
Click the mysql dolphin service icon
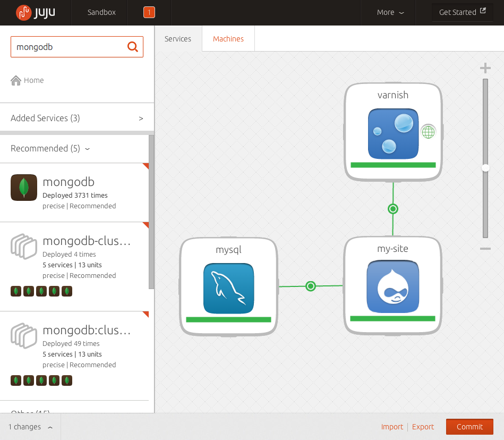pyautogui.click(x=228, y=288)
